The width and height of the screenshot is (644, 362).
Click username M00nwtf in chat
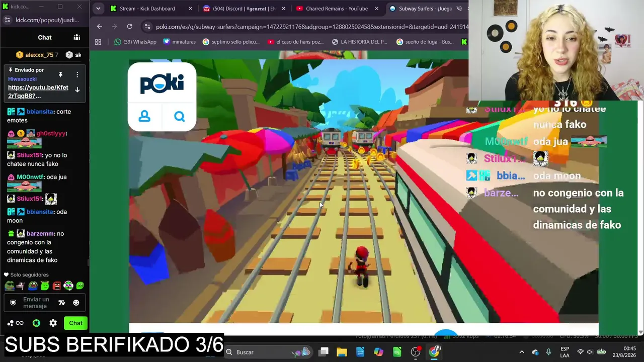[x=31, y=177]
